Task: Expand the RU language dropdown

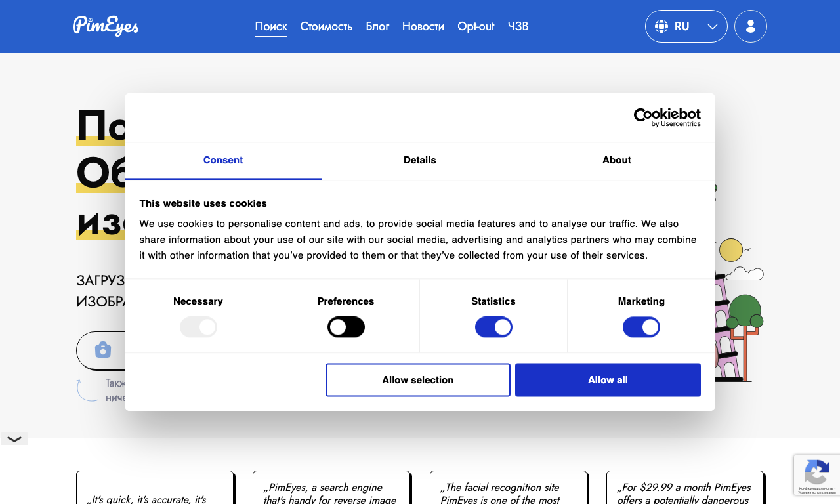Action: [686, 26]
